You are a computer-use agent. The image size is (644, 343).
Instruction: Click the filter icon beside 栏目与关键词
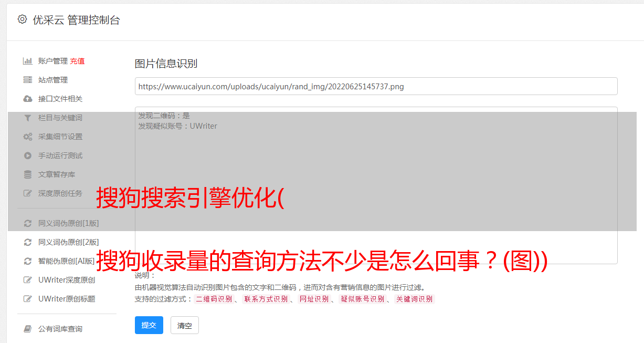(28, 118)
